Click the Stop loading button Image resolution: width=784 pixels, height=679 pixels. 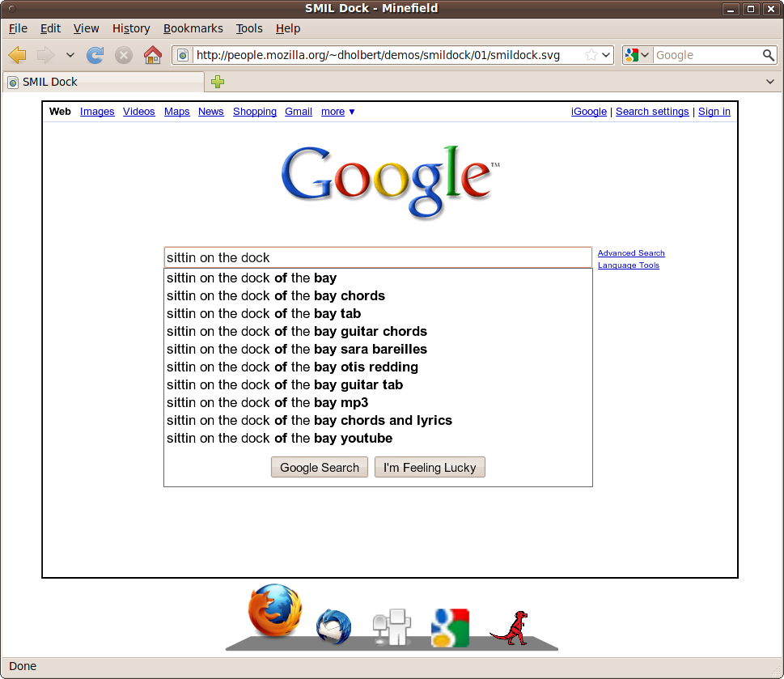click(124, 55)
